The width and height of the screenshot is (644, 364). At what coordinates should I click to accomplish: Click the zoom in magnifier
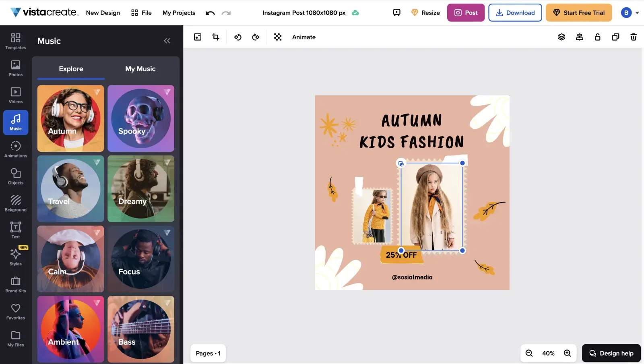(568, 353)
